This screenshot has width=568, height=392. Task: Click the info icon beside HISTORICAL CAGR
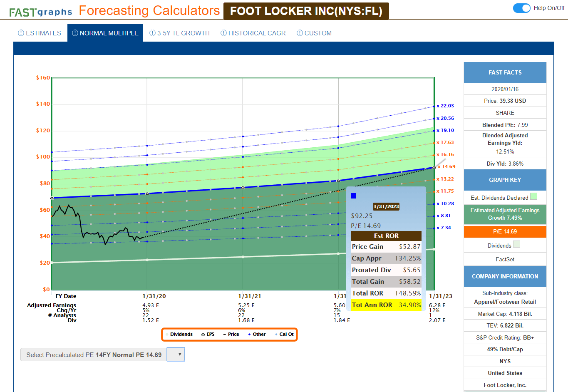click(x=223, y=33)
